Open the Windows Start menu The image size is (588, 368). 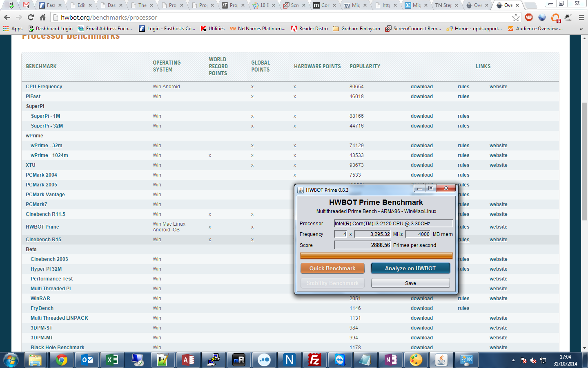11,360
